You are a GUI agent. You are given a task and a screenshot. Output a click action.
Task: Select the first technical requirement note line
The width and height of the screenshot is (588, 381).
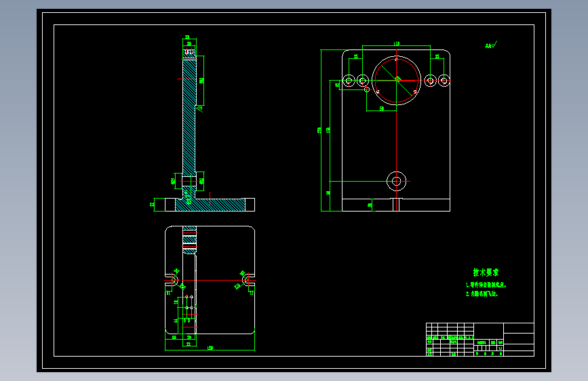486,285
